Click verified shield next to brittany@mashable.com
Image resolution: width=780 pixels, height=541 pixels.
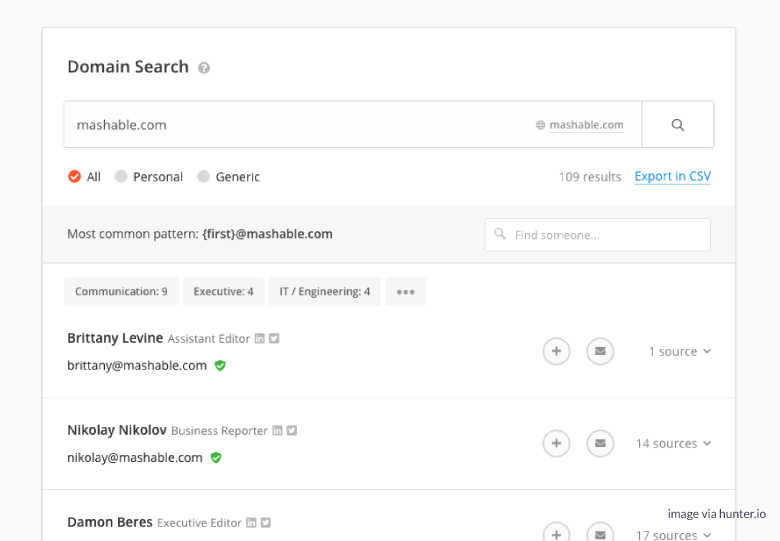220,366
